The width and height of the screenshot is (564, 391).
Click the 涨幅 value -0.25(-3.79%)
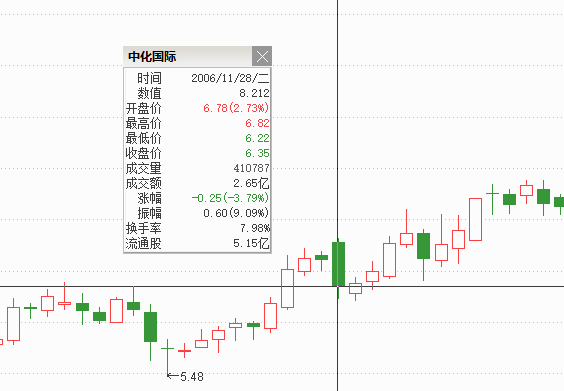[230, 198]
